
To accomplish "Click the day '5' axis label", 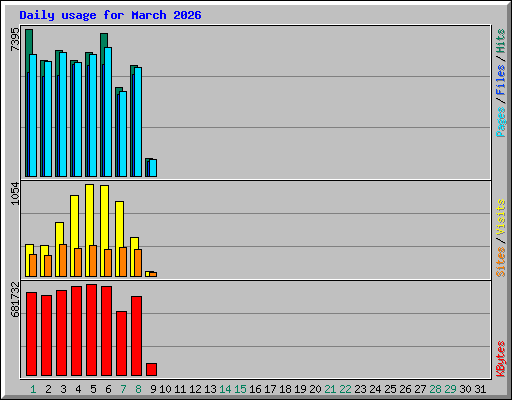I will point(93,389).
